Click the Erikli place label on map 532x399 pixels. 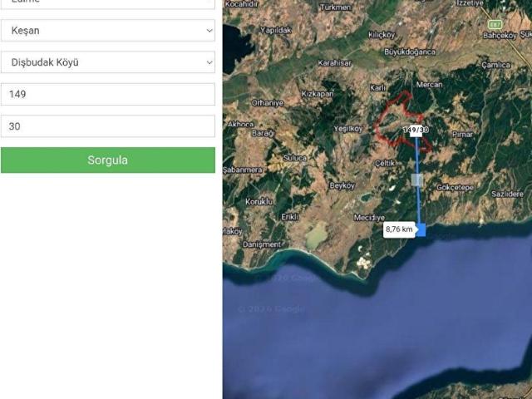[x=290, y=217]
